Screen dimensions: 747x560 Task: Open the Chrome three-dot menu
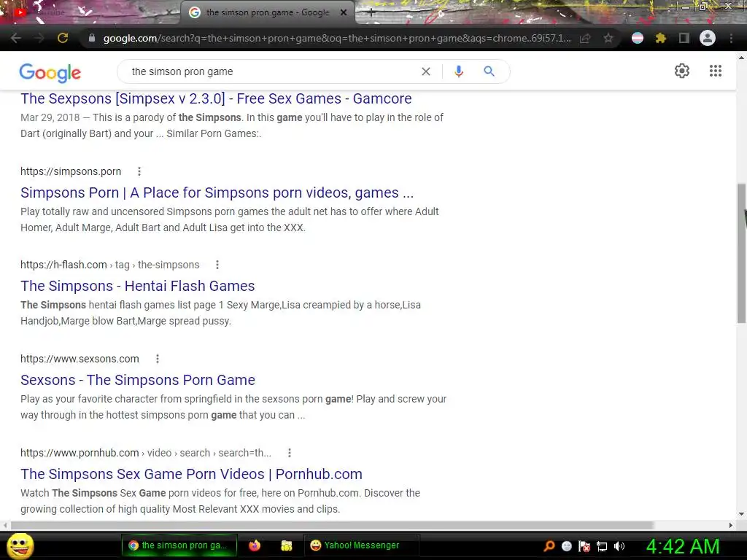[731, 38]
